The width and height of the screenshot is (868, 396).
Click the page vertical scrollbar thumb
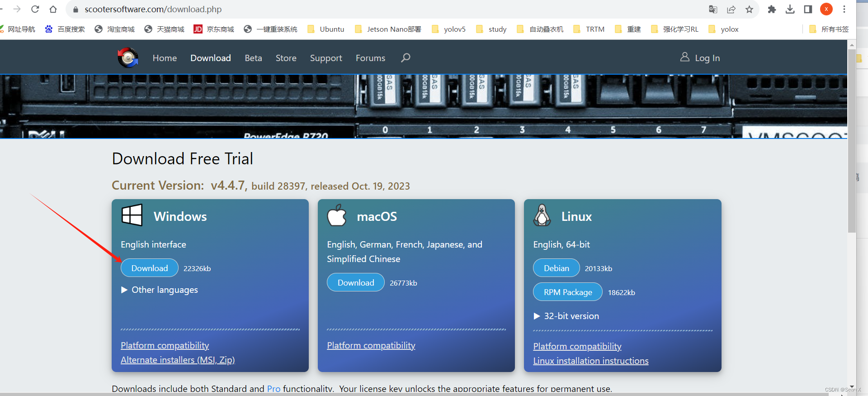tap(852, 140)
